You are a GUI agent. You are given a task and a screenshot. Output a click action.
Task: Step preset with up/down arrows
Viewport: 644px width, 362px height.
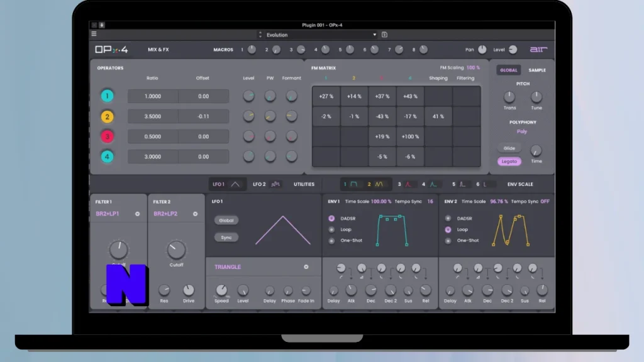[260, 35]
